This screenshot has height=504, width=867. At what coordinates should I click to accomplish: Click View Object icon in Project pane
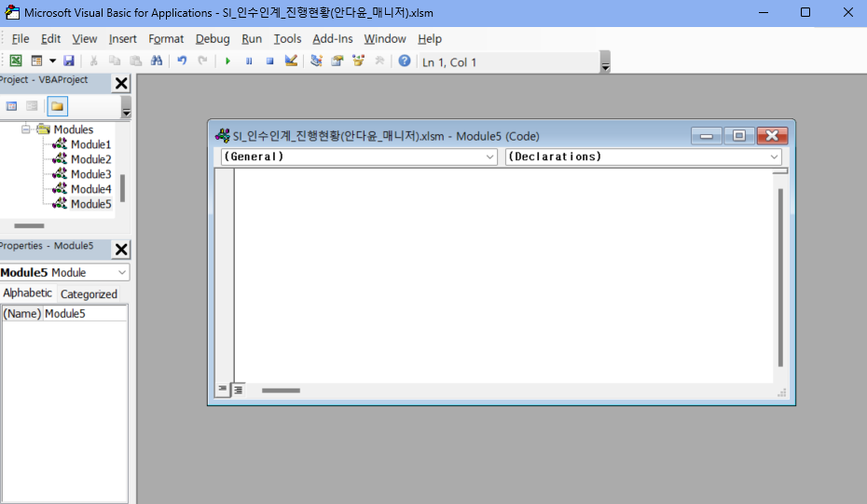pyautogui.click(x=32, y=106)
